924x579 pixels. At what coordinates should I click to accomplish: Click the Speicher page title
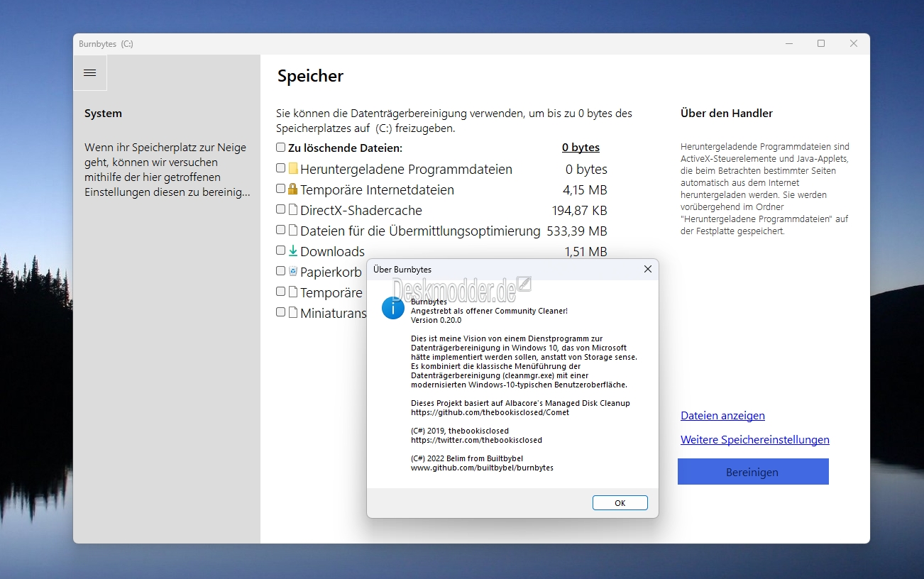[310, 76]
